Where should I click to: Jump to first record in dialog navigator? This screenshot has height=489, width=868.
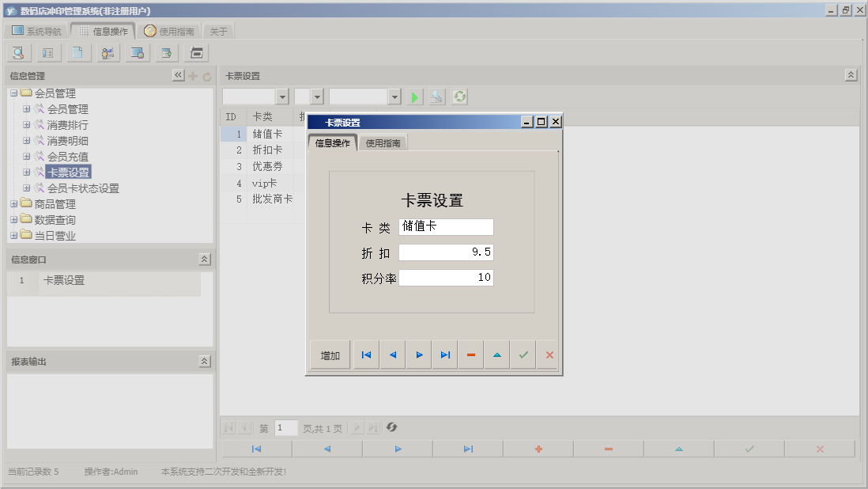coord(366,355)
